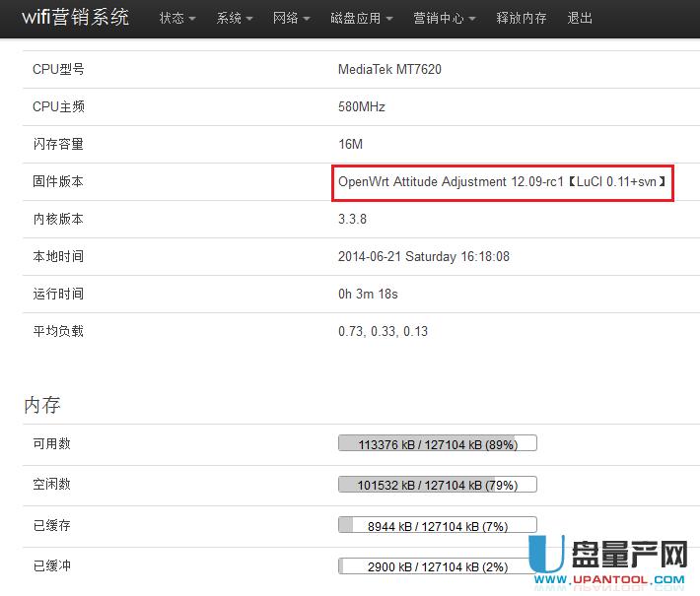
Task: Click the wifi营销系统 brand title
Action: click(x=76, y=18)
